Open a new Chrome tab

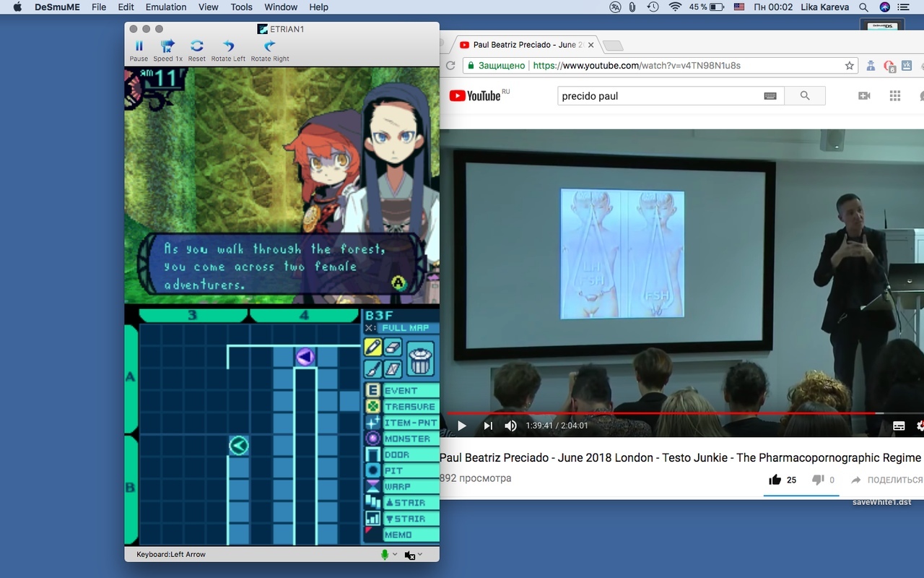(x=612, y=46)
